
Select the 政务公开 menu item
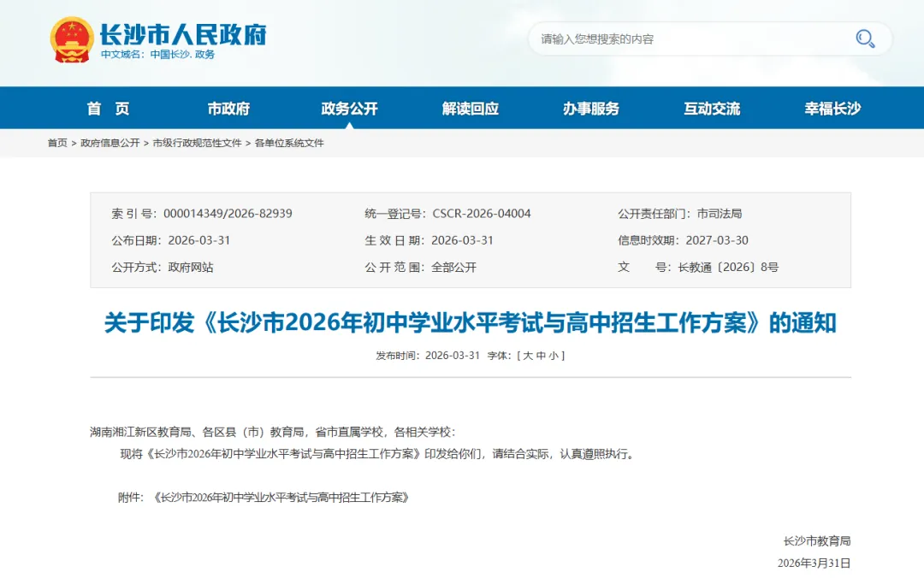point(351,108)
